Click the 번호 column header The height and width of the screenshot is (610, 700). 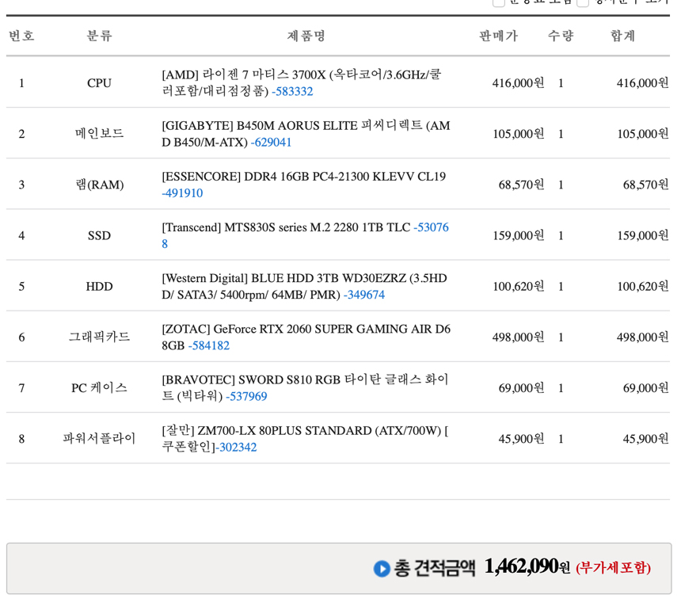pos(21,36)
